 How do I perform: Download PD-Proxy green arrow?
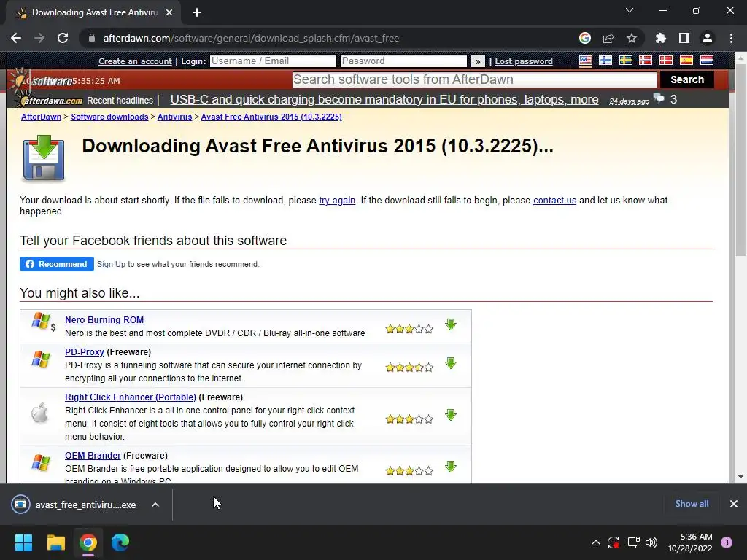pyautogui.click(x=451, y=363)
